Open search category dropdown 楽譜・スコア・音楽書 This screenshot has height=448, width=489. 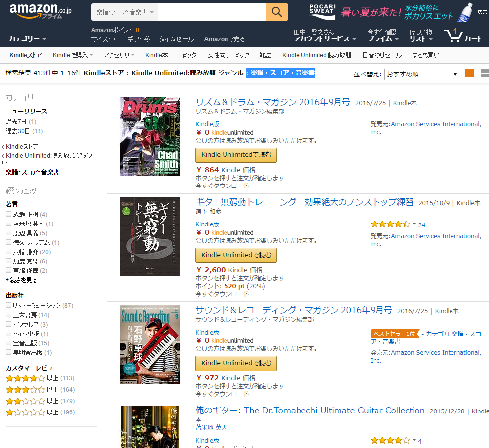(x=125, y=12)
